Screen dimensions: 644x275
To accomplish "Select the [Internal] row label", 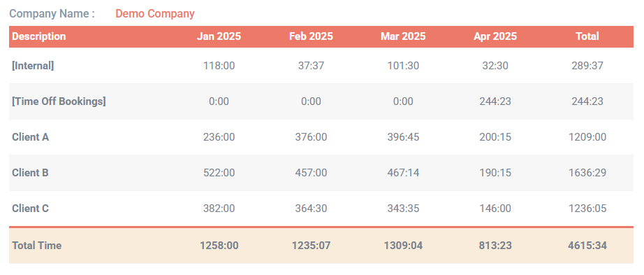I will pyautogui.click(x=33, y=66).
